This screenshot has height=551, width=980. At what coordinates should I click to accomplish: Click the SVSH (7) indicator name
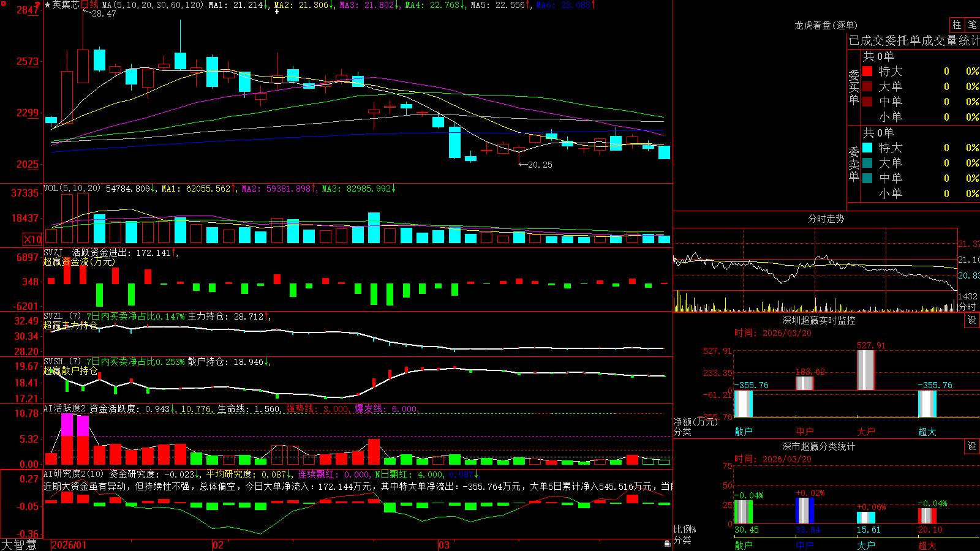tap(62, 362)
